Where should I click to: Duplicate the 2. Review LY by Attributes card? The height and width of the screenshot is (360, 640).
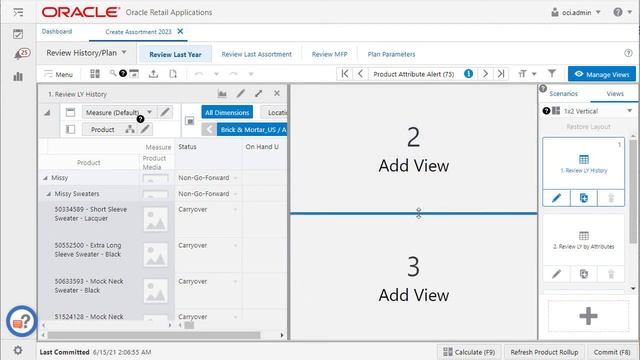pos(584,274)
